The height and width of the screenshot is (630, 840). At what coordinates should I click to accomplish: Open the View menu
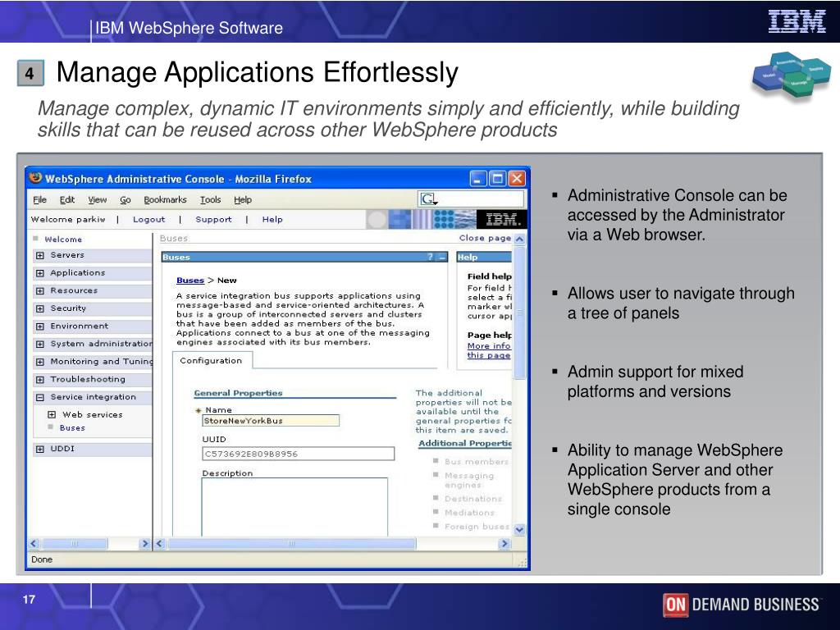click(97, 200)
